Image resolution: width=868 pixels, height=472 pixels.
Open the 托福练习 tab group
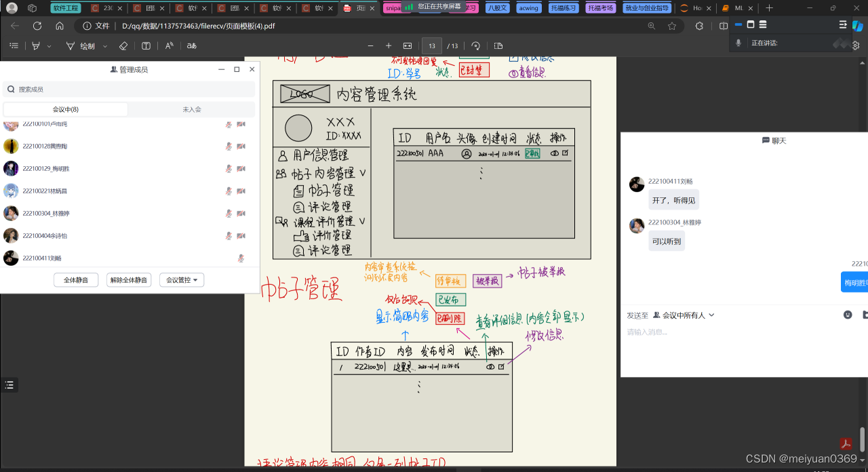[x=564, y=8]
